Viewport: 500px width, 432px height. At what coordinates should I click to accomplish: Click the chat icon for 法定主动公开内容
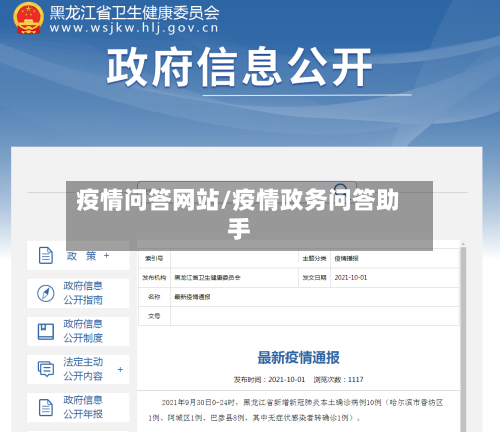[x=46, y=369]
